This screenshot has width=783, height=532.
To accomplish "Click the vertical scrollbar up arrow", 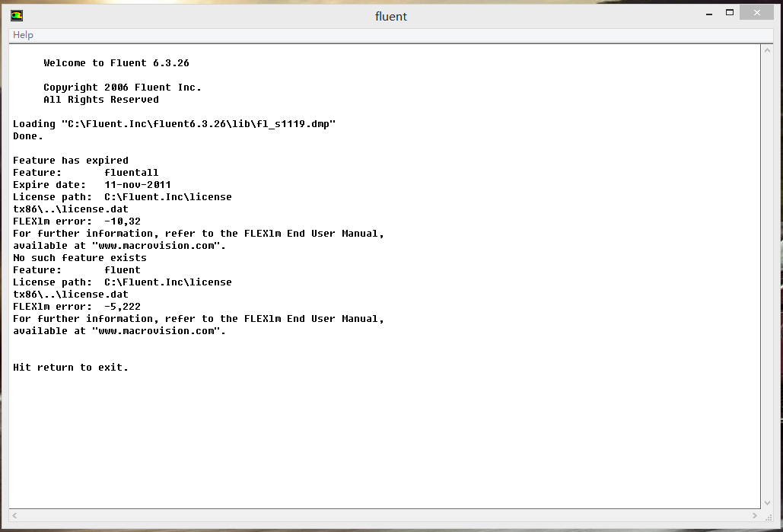I will [x=768, y=50].
